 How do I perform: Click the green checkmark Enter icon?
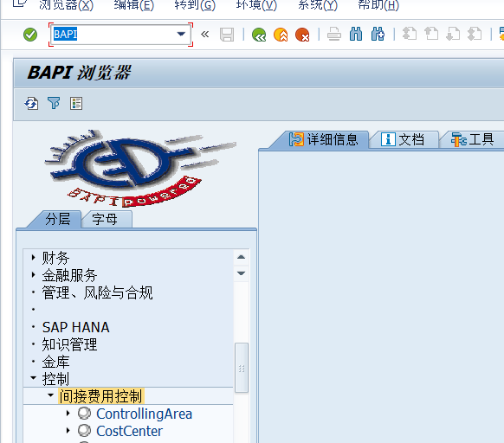point(30,35)
